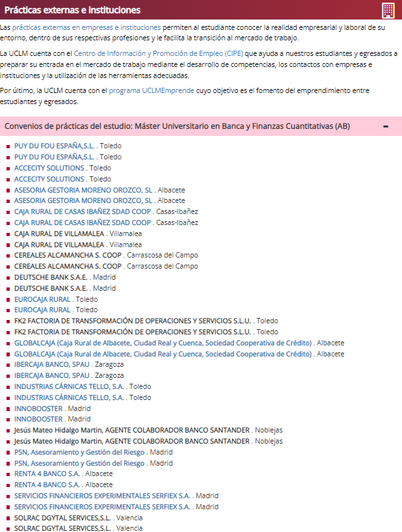The width and height of the screenshot is (402, 532).
Task: Open the second EUROCAJA RURAL link
Action: point(42,310)
